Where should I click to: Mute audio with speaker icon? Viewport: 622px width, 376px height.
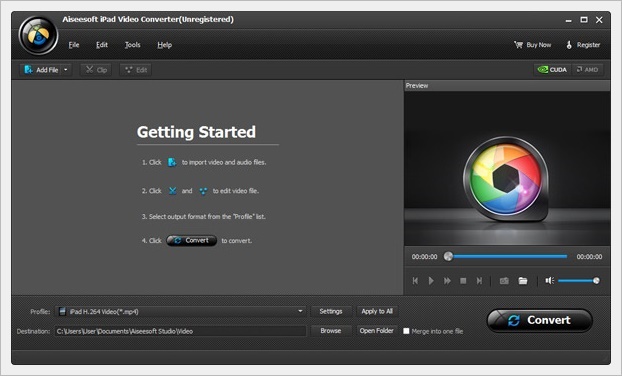coord(549,281)
